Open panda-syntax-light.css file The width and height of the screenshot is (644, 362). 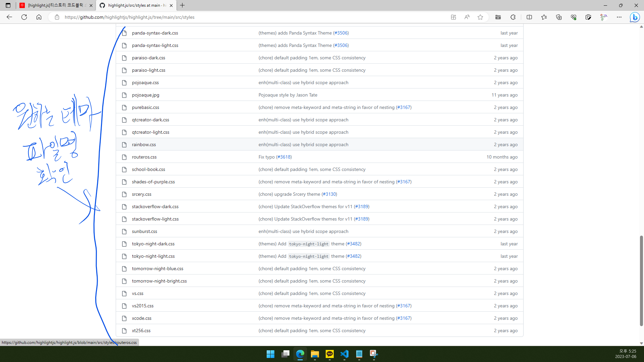(x=155, y=45)
